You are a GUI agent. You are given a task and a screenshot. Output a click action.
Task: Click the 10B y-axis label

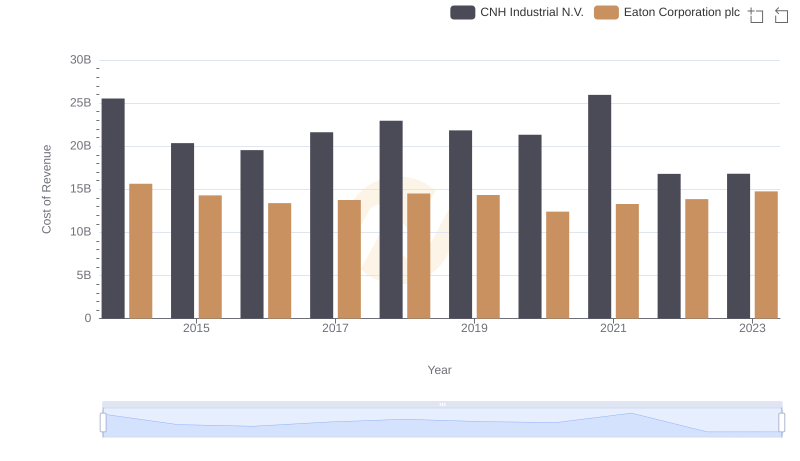(x=81, y=232)
